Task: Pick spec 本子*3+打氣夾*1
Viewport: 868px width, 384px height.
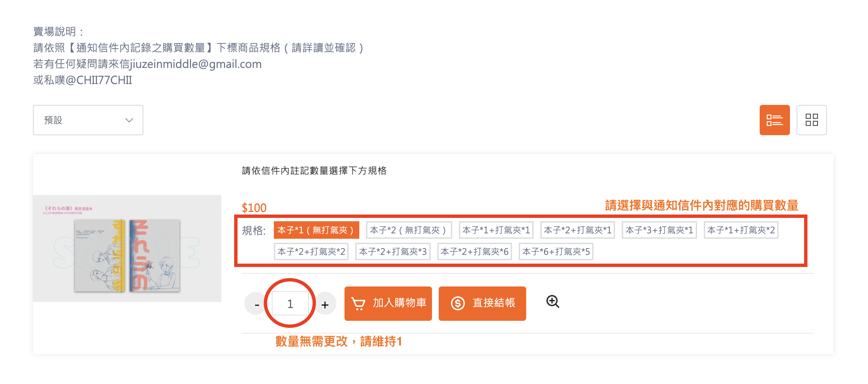Action: click(659, 230)
